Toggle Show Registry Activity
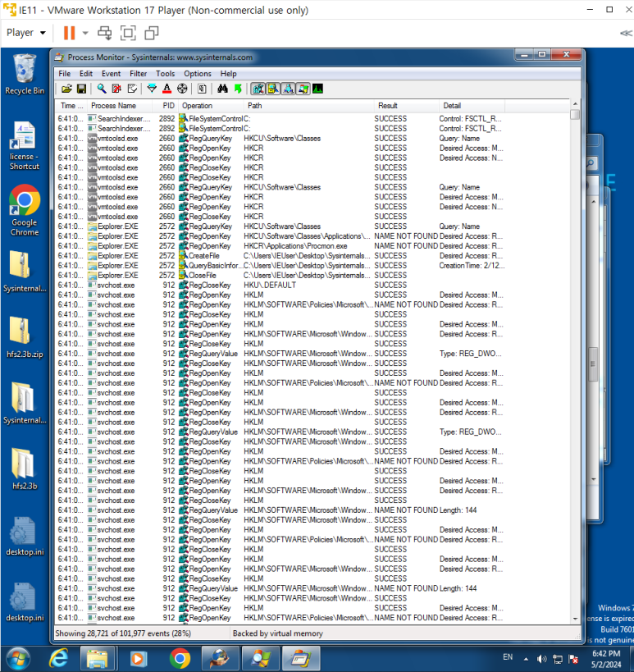 258,89
